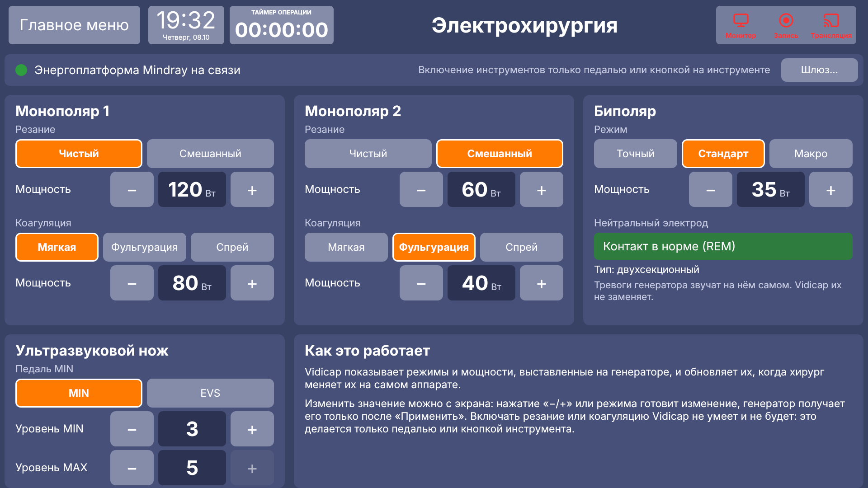
Task: Return to Главное меню
Action: click(x=74, y=25)
